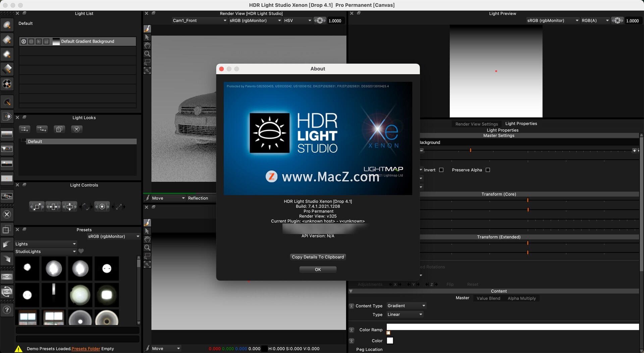The width and height of the screenshot is (644, 353).
Task: Open the Linear gradient Type dropdown
Action: coord(405,314)
